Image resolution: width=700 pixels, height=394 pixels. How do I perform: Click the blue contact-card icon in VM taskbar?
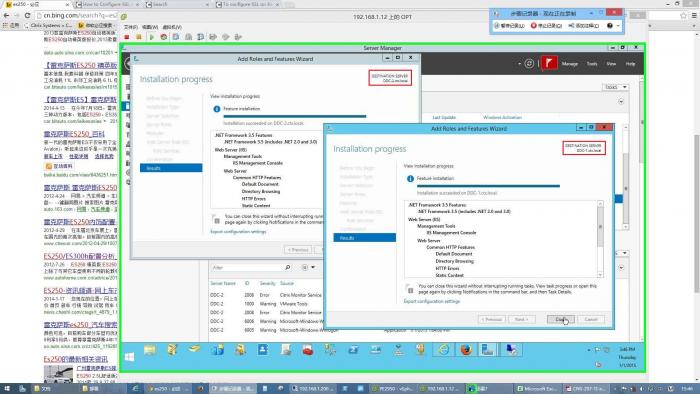click(262, 350)
